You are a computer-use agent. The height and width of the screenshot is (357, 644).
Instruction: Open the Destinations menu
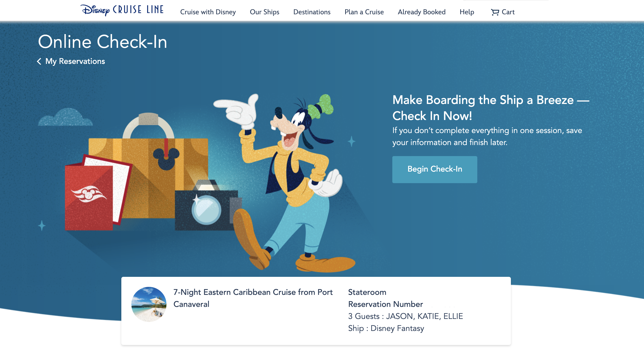click(312, 12)
